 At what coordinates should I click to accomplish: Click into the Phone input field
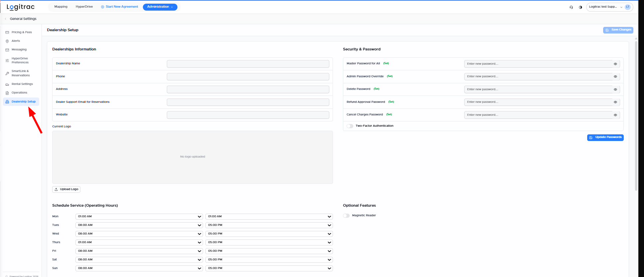(248, 77)
